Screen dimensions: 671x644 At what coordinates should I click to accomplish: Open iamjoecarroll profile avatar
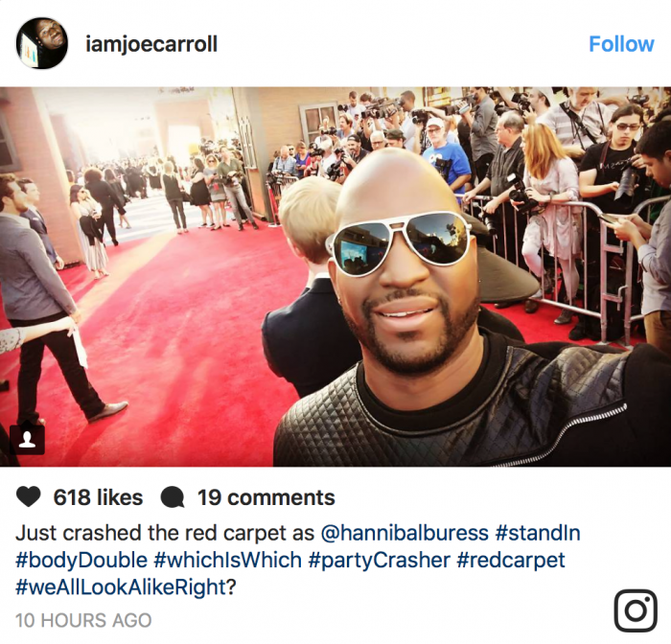pos(41,43)
